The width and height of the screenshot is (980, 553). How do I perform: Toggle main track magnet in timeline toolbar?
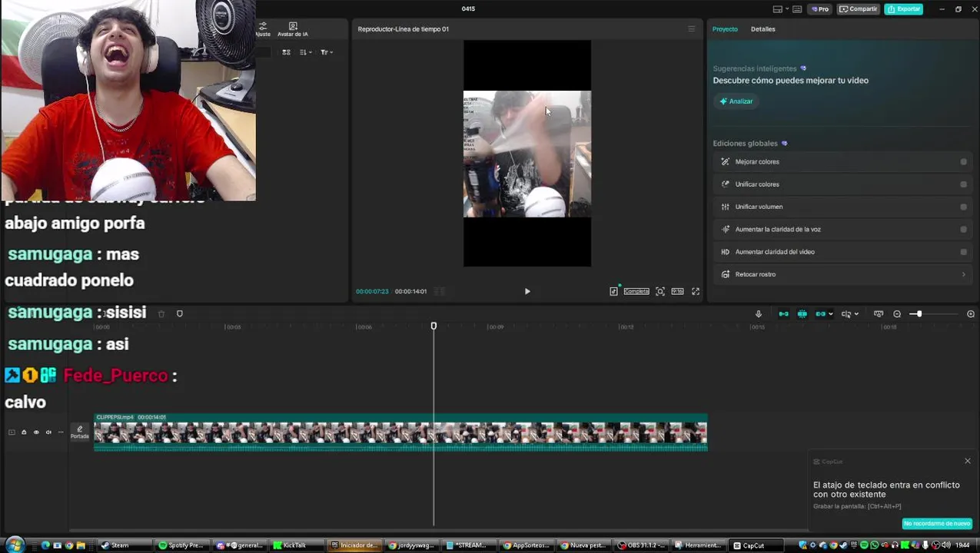783,314
